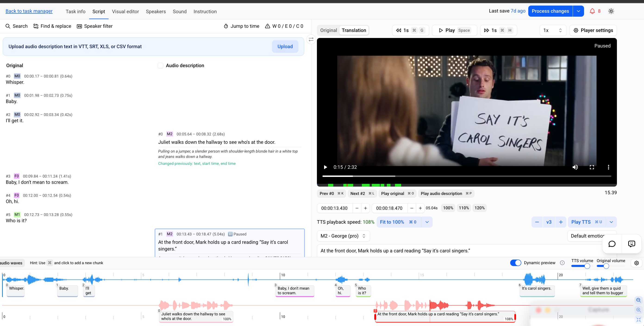Open the M2 - George (pro) voice selector
Image resolution: width=644 pixels, height=326 pixels.
click(x=343, y=236)
